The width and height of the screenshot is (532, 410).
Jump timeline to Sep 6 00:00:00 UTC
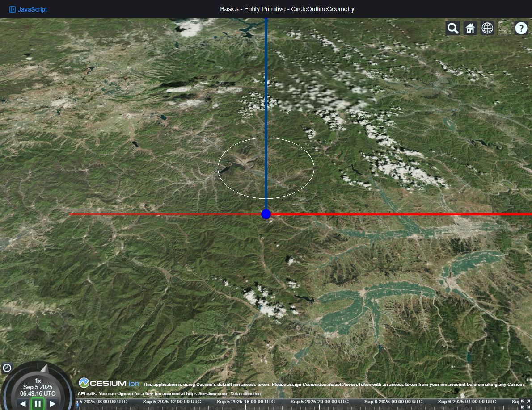(x=393, y=402)
